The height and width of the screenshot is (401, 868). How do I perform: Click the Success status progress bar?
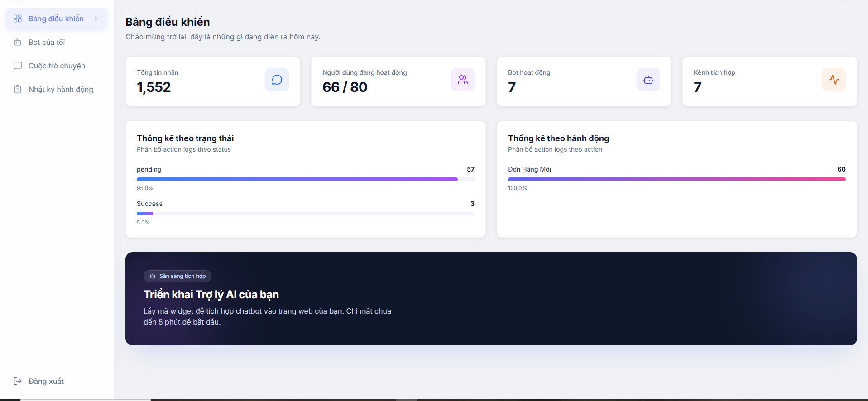[x=305, y=214]
